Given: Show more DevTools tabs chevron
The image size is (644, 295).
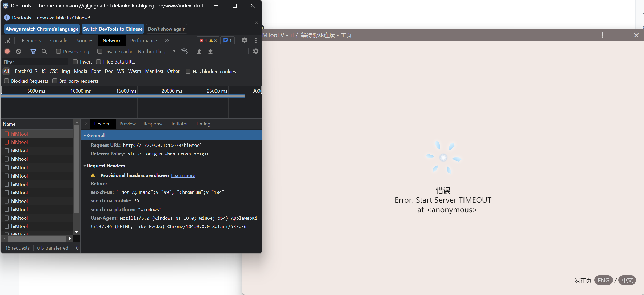Looking at the screenshot, I should pos(167,41).
